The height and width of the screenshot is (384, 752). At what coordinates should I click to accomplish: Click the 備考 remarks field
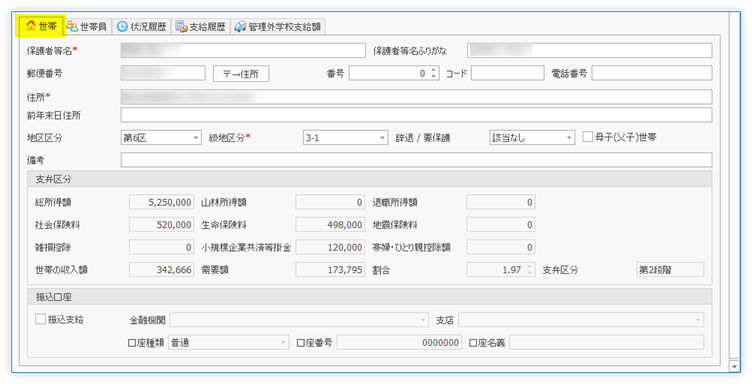[x=416, y=160]
